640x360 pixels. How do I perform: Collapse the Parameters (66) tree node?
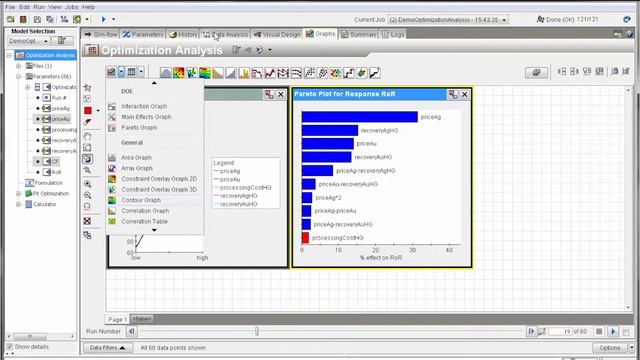[18, 76]
